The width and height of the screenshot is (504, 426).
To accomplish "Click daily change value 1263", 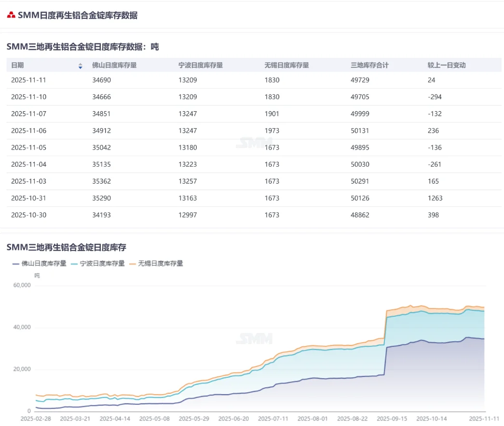I will click(435, 198).
